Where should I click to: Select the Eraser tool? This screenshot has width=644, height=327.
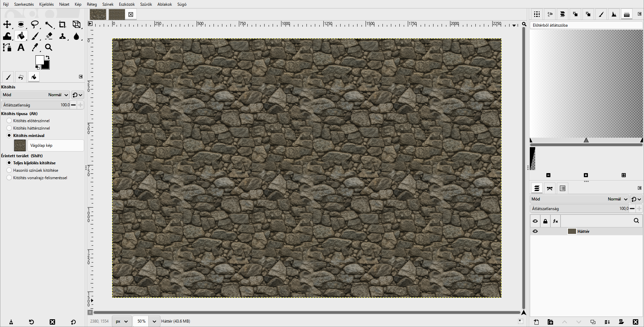(x=49, y=36)
